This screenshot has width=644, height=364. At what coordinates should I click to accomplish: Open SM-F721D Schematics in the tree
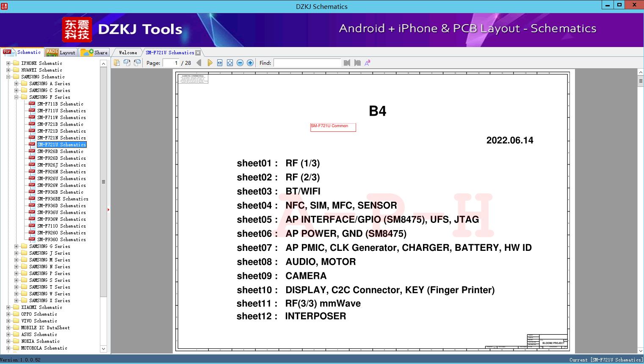[x=61, y=131]
